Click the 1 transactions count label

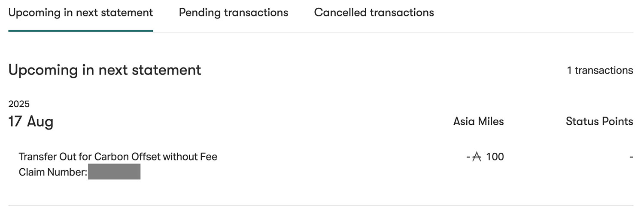pos(600,70)
